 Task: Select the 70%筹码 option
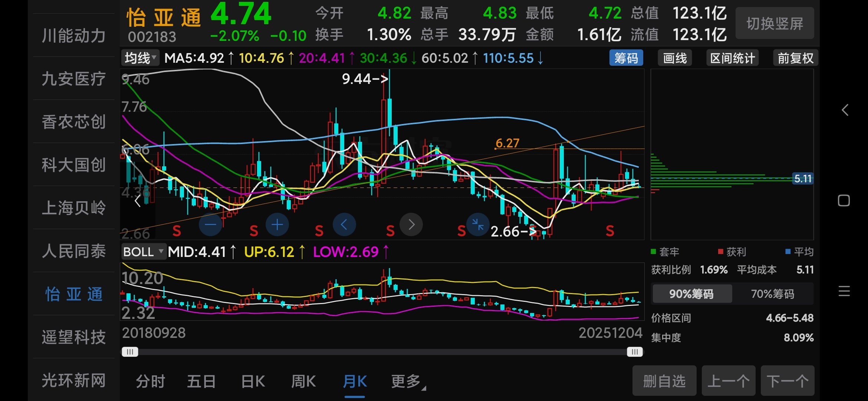(772, 294)
